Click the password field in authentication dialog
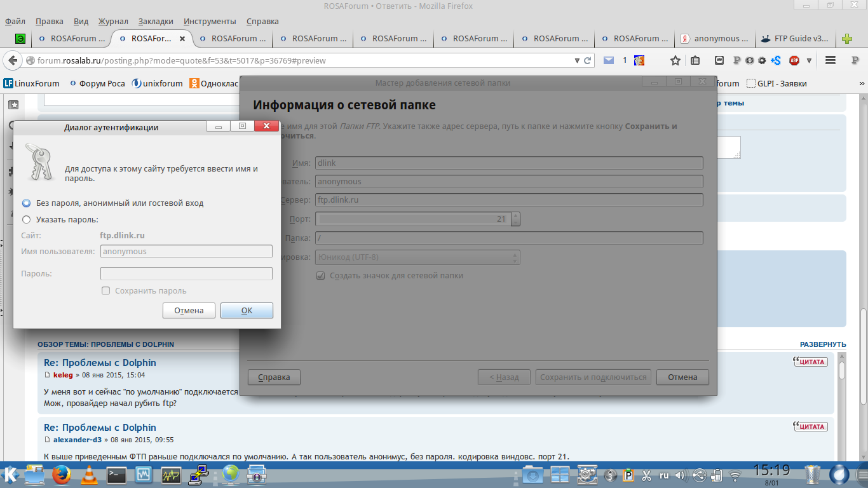 [186, 274]
